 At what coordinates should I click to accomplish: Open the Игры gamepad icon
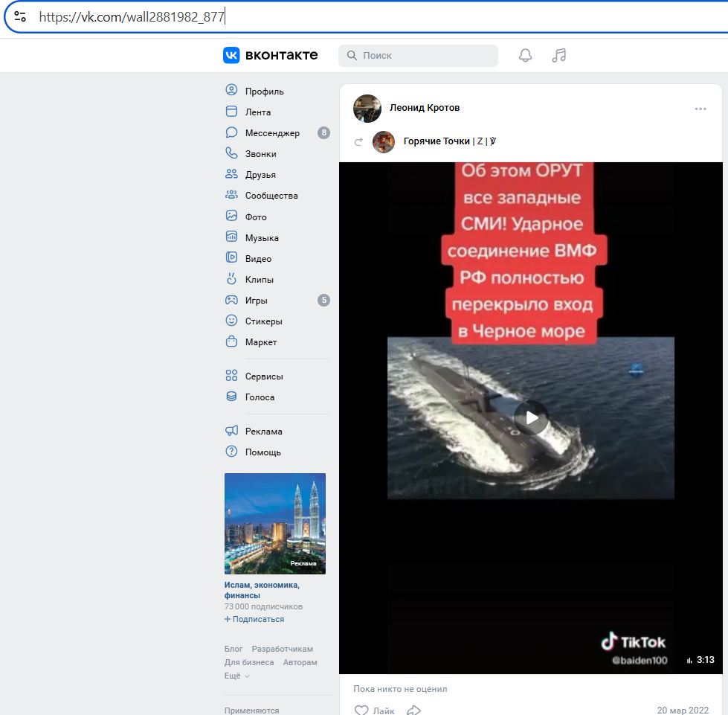point(231,301)
